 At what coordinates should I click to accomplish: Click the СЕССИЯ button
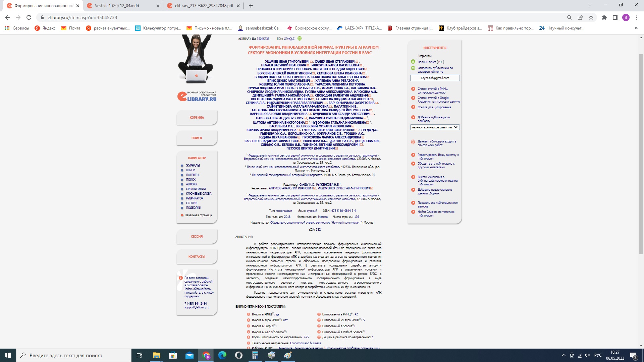[197, 237]
